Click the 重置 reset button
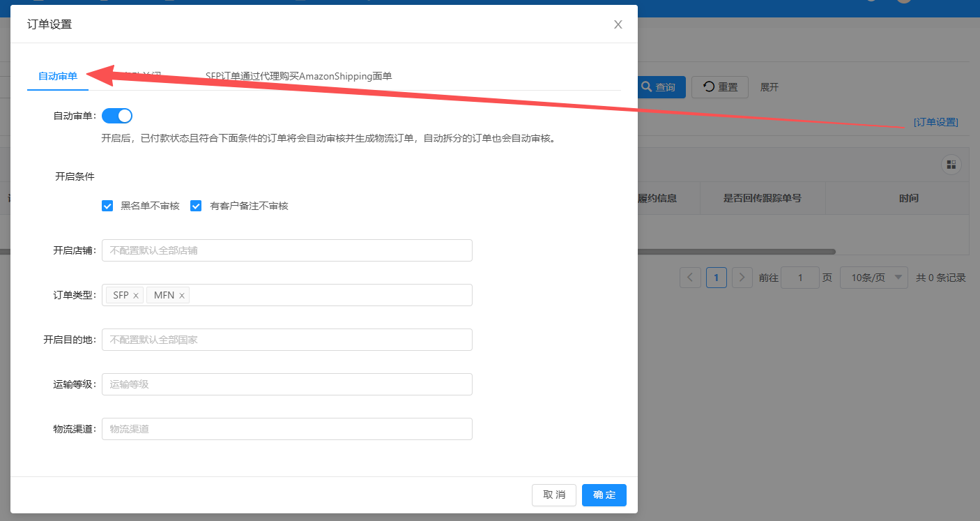The height and width of the screenshot is (521, 980). pos(720,87)
